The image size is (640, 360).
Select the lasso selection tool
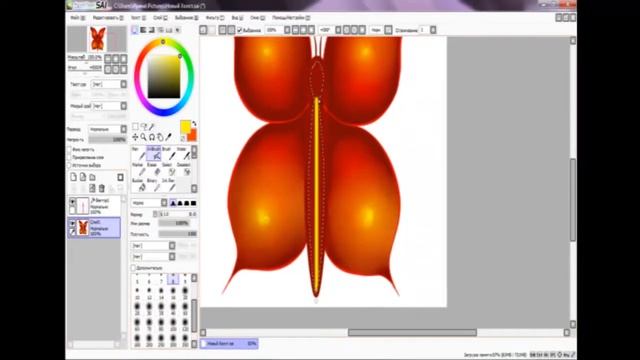click(x=144, y=127)
